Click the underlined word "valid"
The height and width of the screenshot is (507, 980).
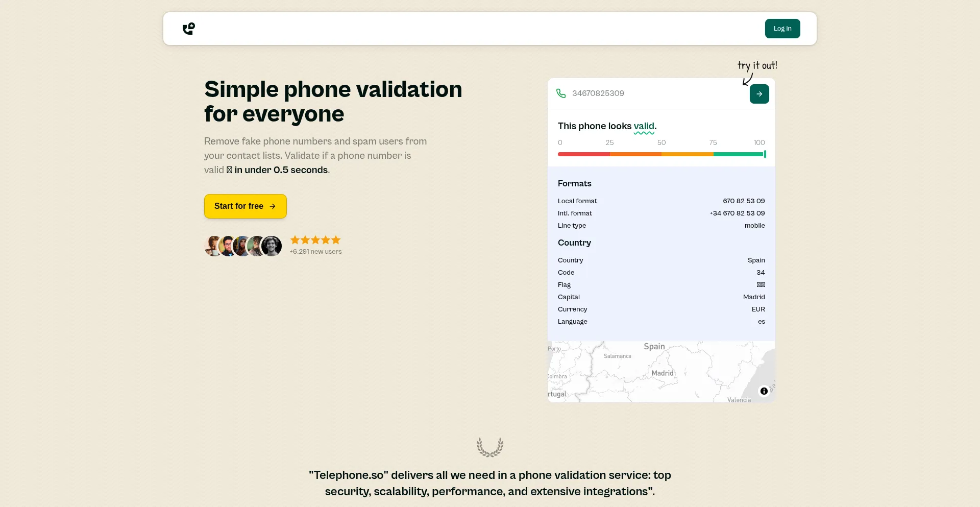coord(644,126)
